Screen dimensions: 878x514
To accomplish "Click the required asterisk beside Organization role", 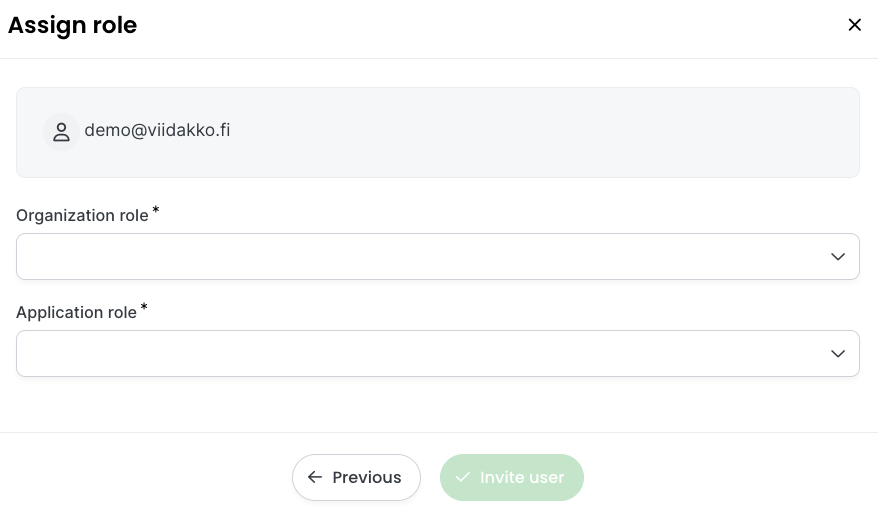I will [x=156, y=211].
